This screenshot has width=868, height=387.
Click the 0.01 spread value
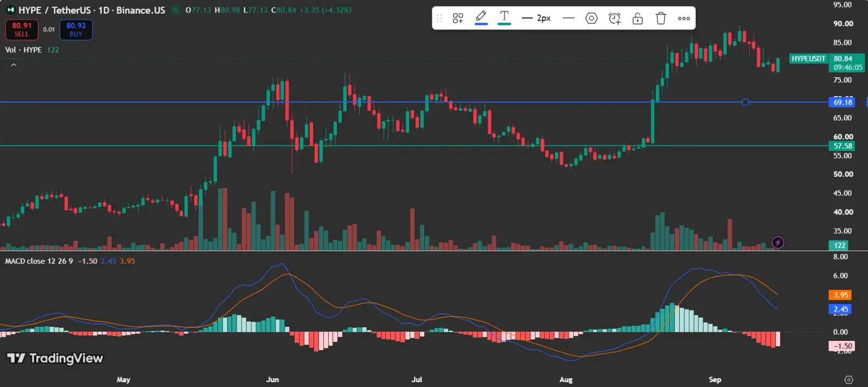pos(49,29)
